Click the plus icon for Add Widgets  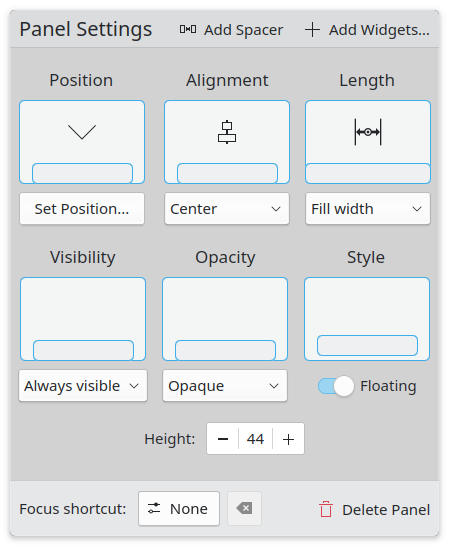click(x=312, y=30)
